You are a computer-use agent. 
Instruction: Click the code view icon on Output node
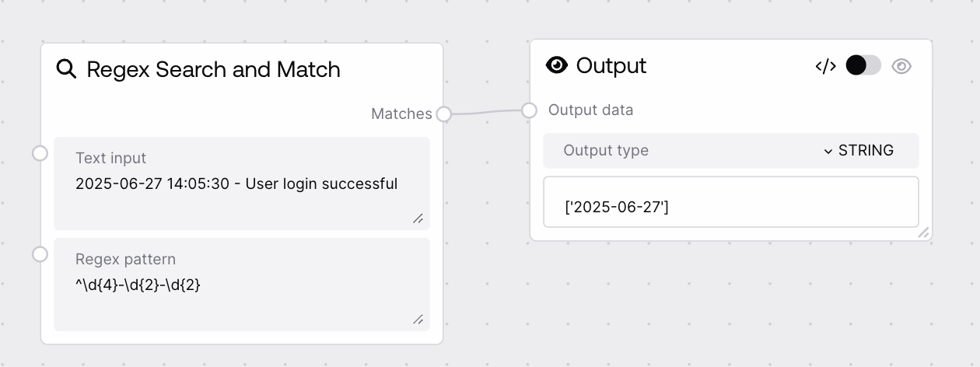click(825, 66)
